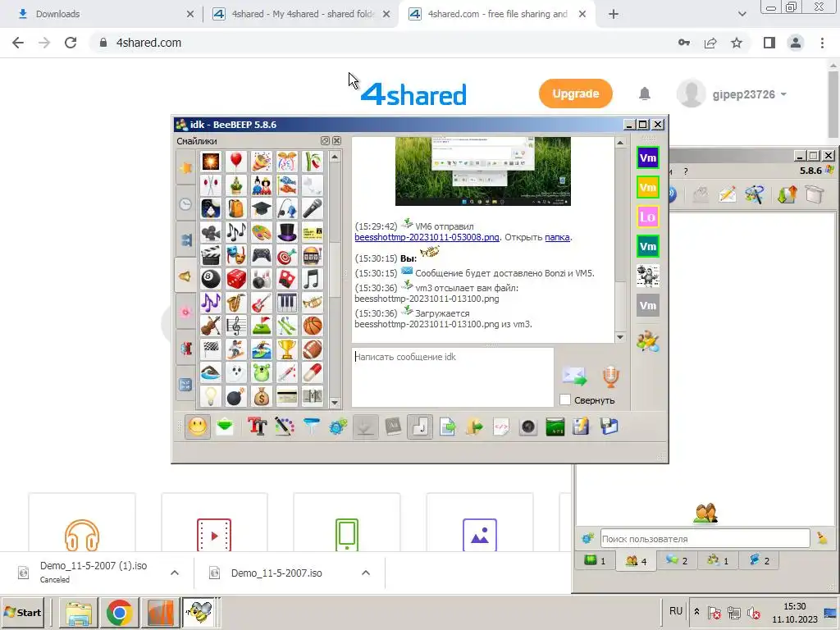Image resolution: width=840 pixels, height=630 pixels.
Task: Click the send message envelope arrow button
Action: [574, 376]
